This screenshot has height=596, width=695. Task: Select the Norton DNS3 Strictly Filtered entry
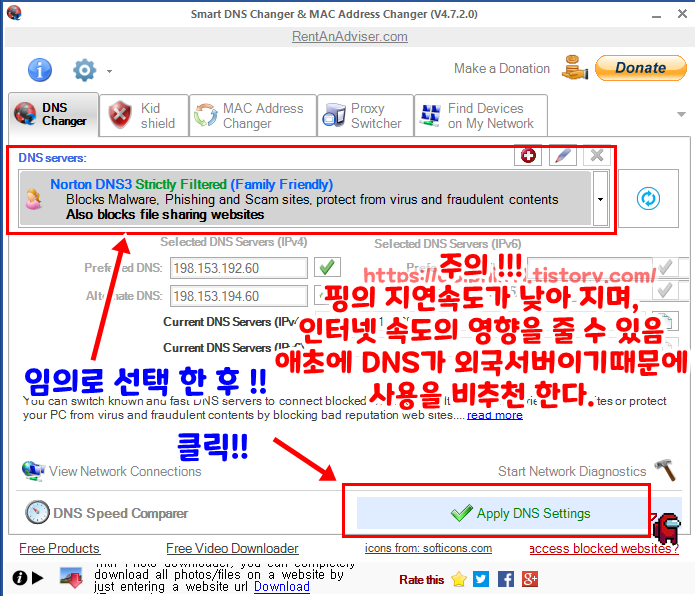306,199
